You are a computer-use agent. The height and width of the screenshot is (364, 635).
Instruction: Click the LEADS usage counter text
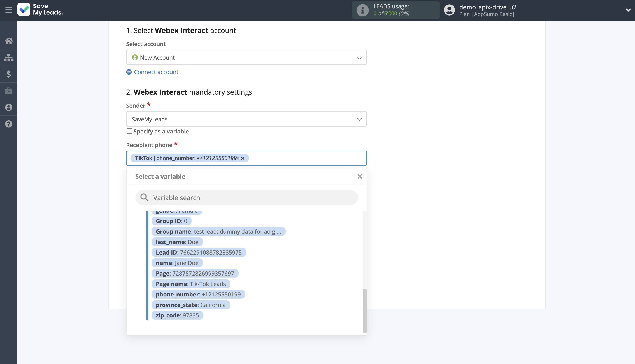click(x=391, y=13)
